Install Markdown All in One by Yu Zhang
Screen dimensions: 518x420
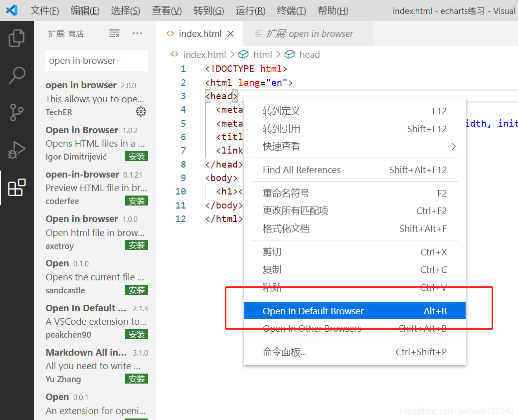click(137, 379)
